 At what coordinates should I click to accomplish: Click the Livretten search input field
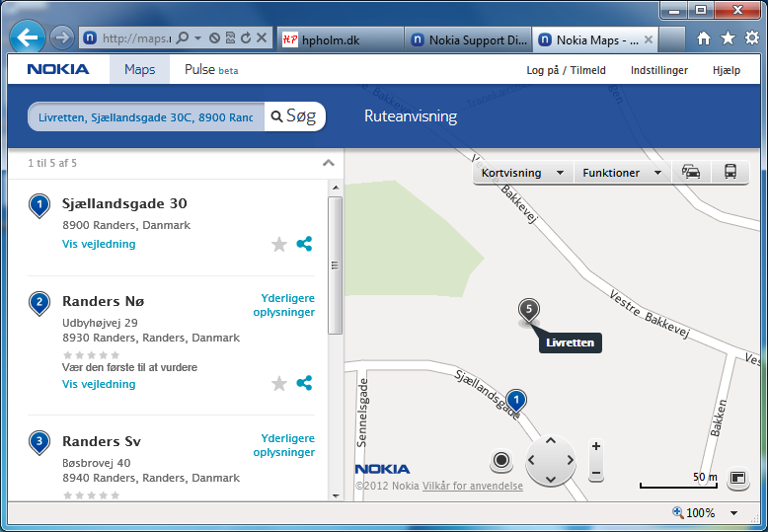point(146,117)
